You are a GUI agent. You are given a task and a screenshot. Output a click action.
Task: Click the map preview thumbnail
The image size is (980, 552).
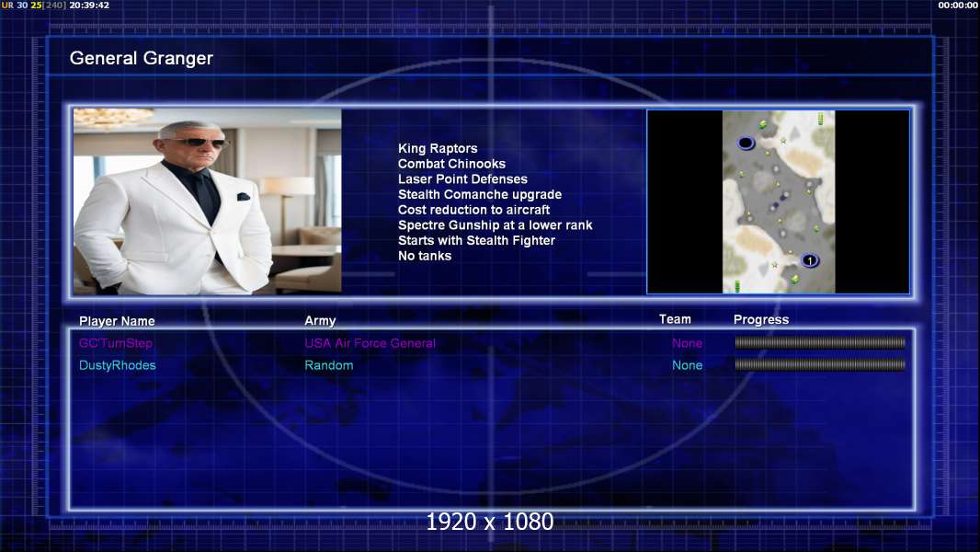778,201
